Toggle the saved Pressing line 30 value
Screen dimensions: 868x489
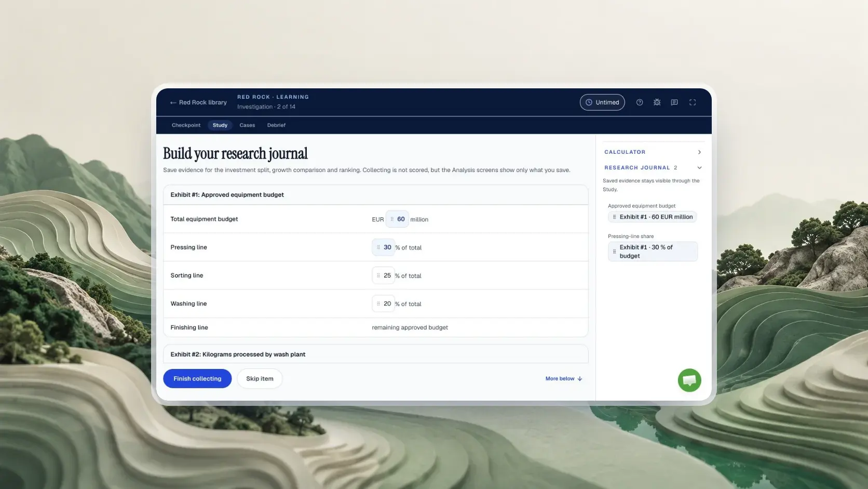[383, 247]
